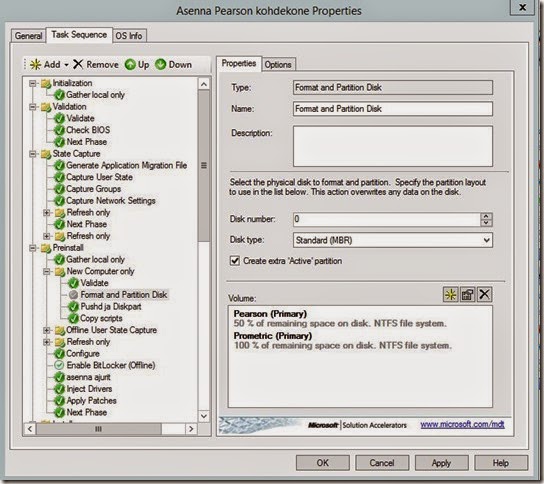This screenshot has height=484, width=544.
Task: Increase disk number with up spinner
Action: point(486,216)
